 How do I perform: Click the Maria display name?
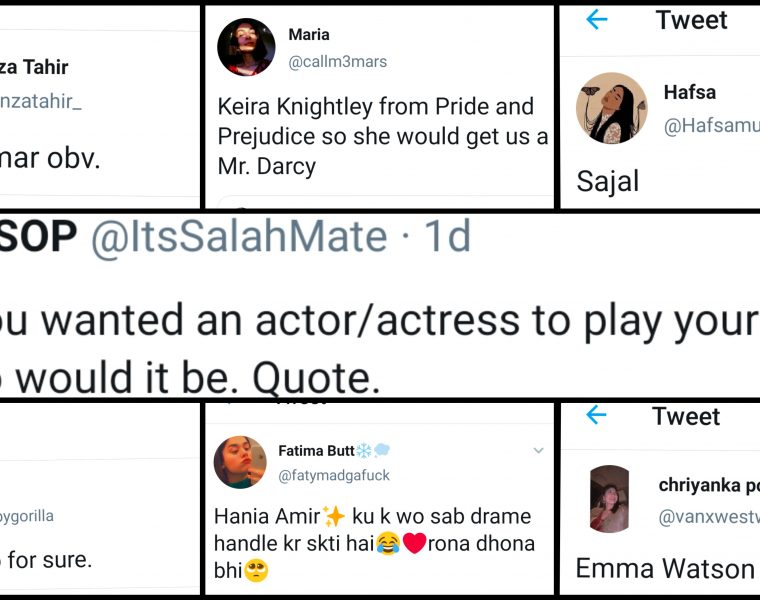309,35
